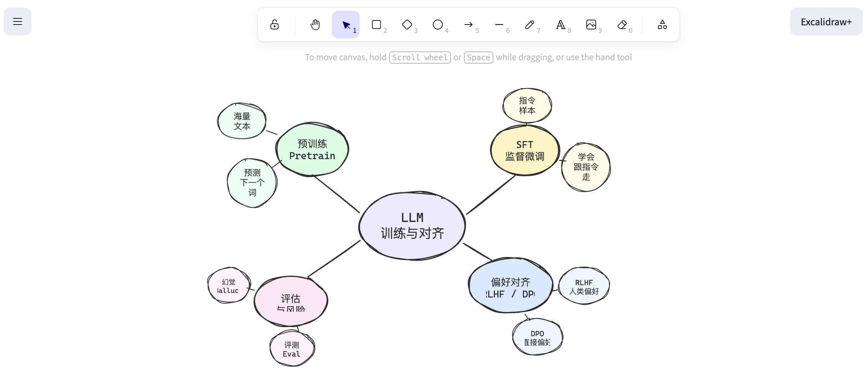Screen dimensions: 868x388
Task: Select the Hand pan tool
Action: (315, 25)
